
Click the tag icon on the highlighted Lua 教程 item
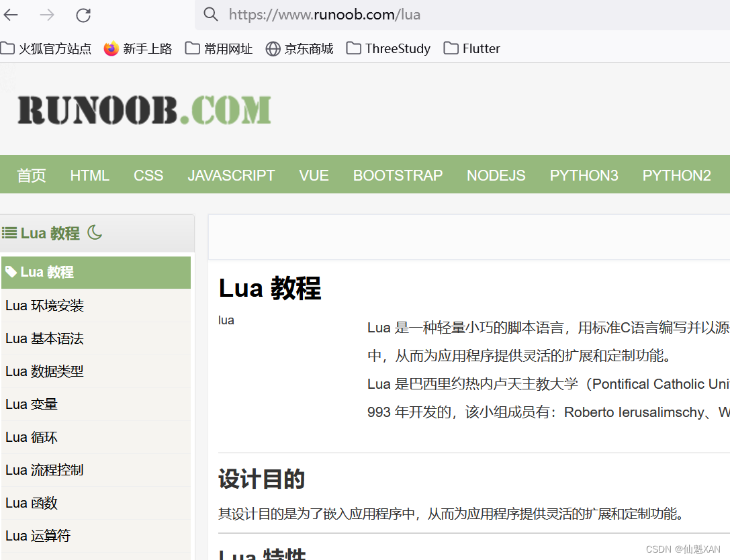(12, 272)
